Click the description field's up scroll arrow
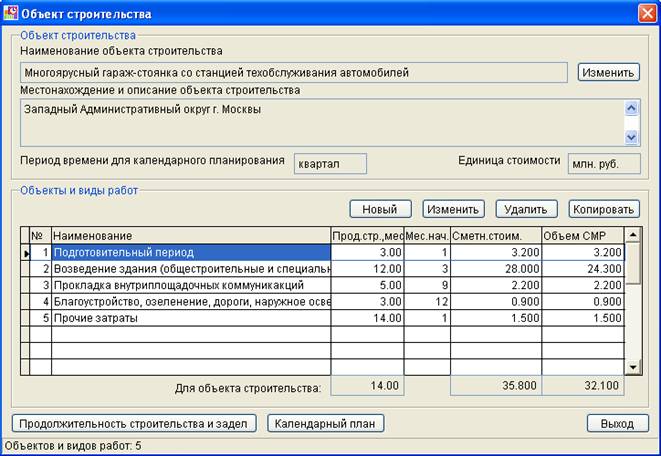The width and height of the screenshot is (661, 456). [x=631, y=109]
